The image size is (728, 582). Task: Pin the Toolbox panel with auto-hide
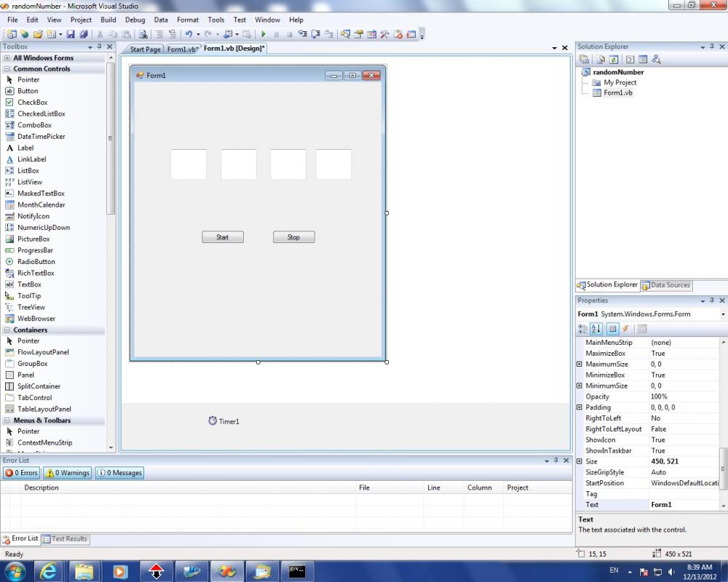click(x=99, y=47)
